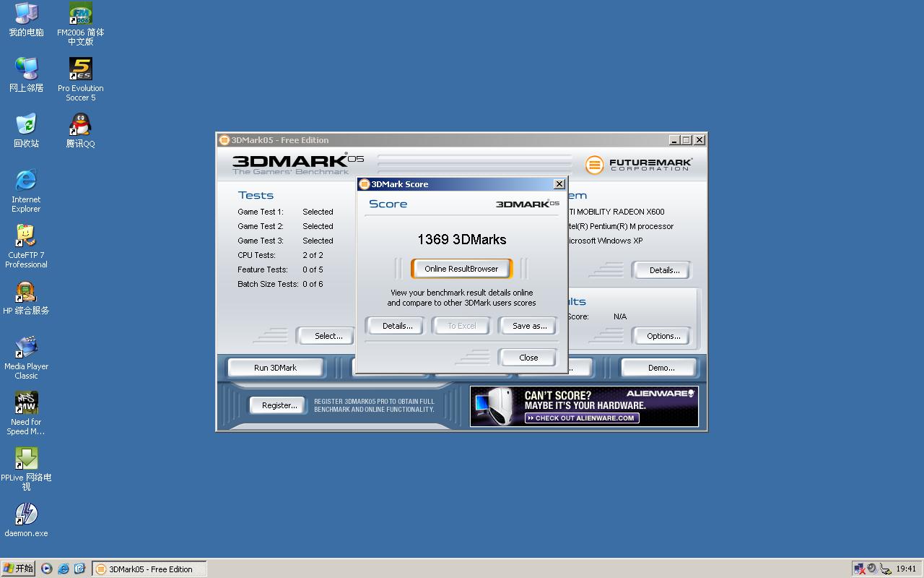Screen dimensions: 924x578
Task: Launch Tencent QQ penguin icon
Action: 80,125
